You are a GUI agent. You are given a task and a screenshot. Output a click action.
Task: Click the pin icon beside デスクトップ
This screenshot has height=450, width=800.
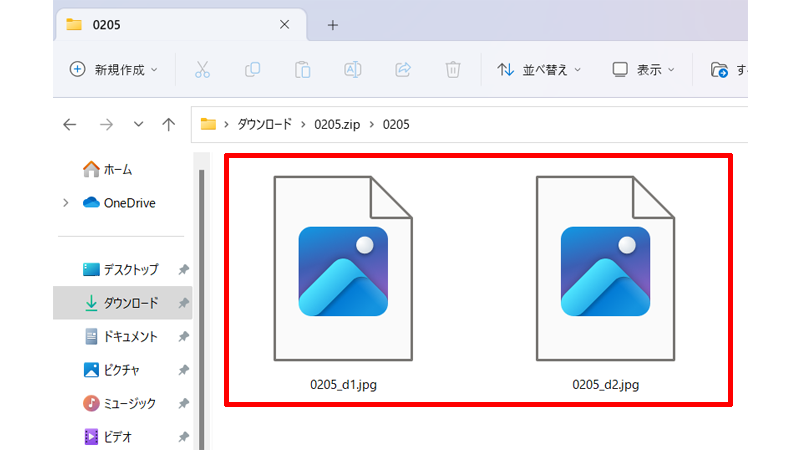(183, 269)
